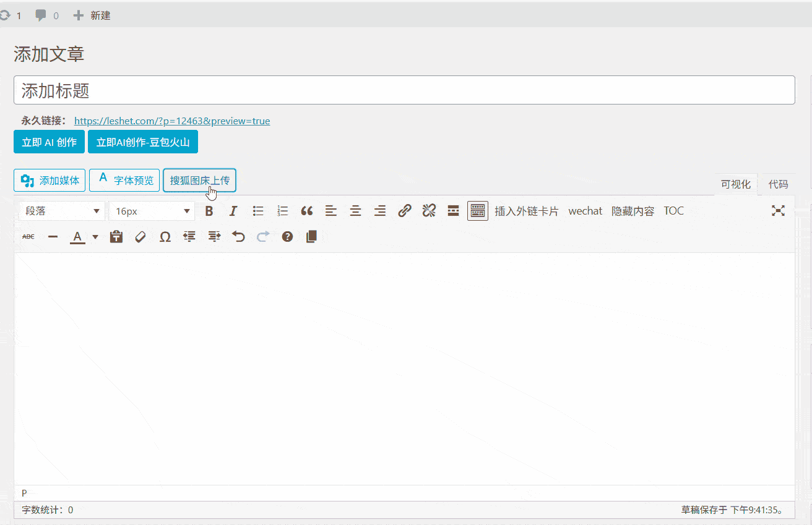Apply bold formatting to text
The image size is (812, 525).
tap(209, 211)
